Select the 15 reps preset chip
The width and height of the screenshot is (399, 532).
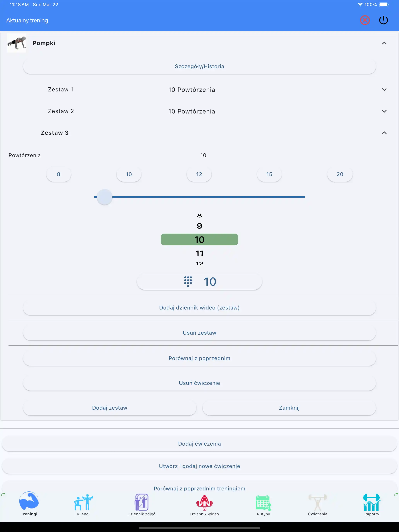point(269,174)
